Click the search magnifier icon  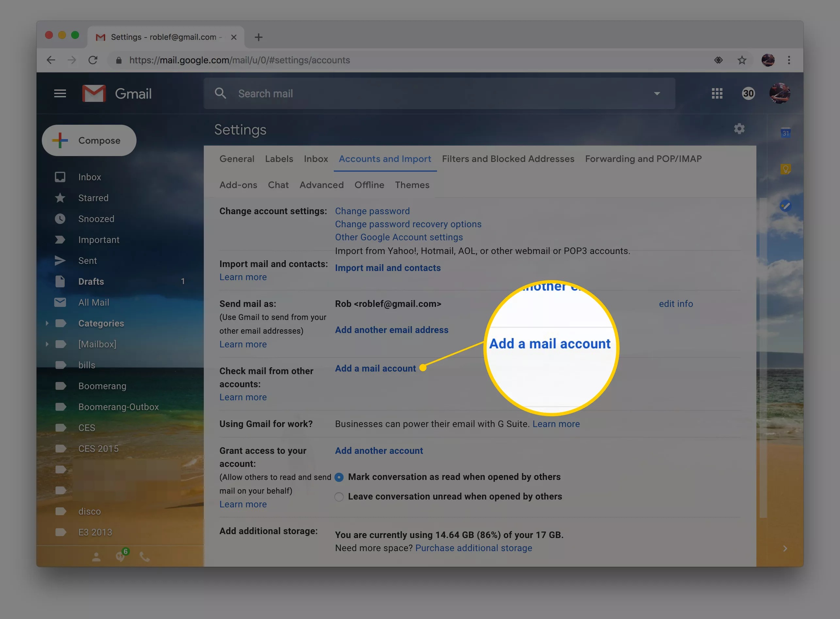tap(220, 93)
